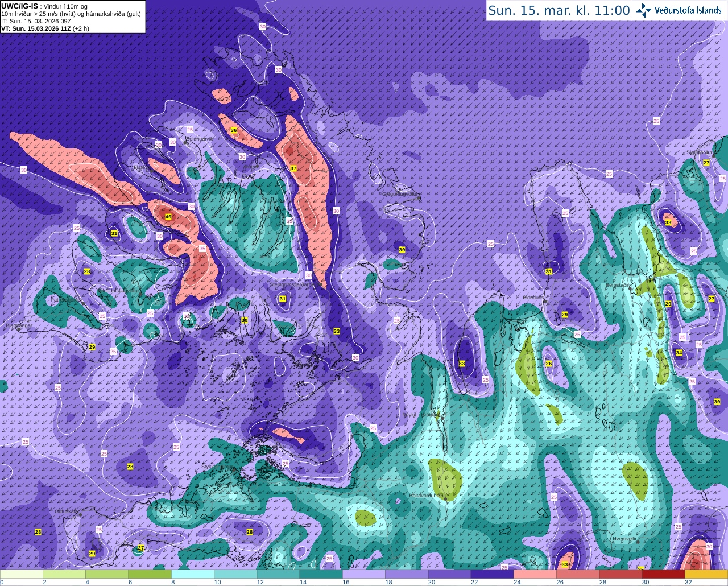Click the Stykkishólmur station label
The image size is (728, 586).
(x=218, y=467)
